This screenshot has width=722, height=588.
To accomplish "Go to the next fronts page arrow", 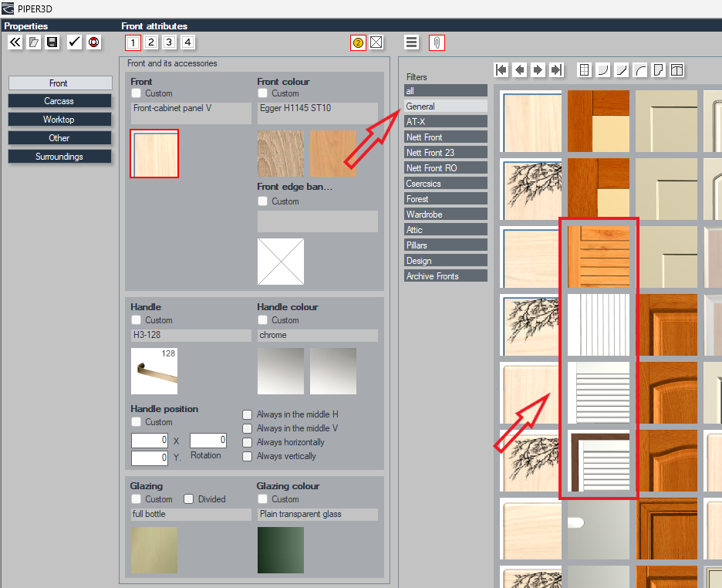I will pyautogui.click(x=538, y=70).
